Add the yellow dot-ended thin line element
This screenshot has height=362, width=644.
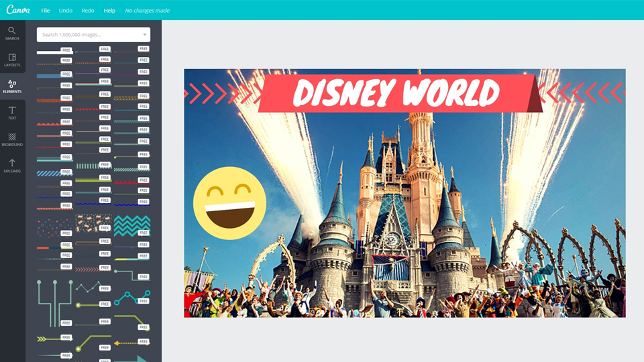(x=132, y=156)
